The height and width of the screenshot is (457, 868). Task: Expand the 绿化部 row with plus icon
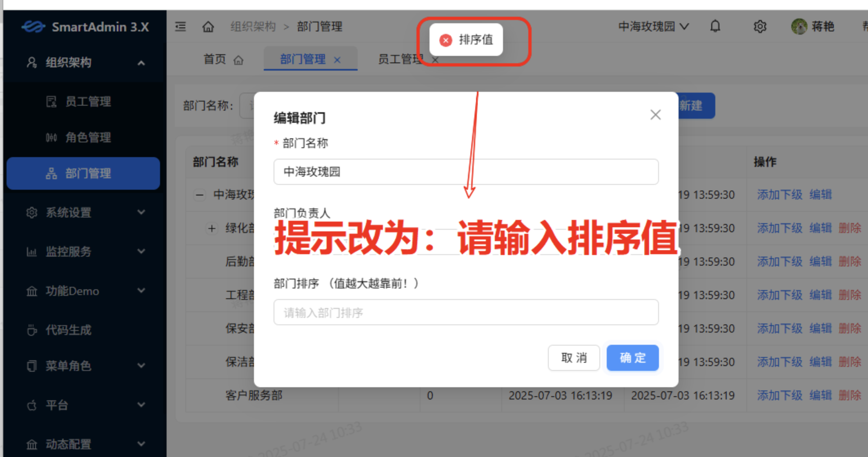click(211, 228)
